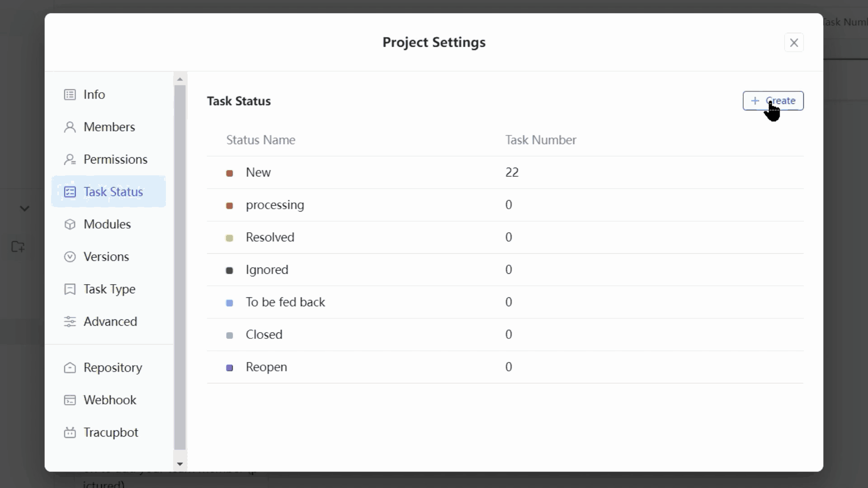
Task: Click the scroll-down arrow on the sidebar
Action: 180,464
